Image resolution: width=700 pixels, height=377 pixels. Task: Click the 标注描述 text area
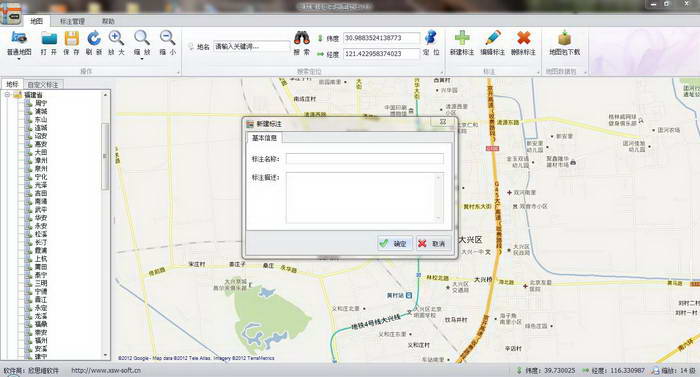click(365, 197)
